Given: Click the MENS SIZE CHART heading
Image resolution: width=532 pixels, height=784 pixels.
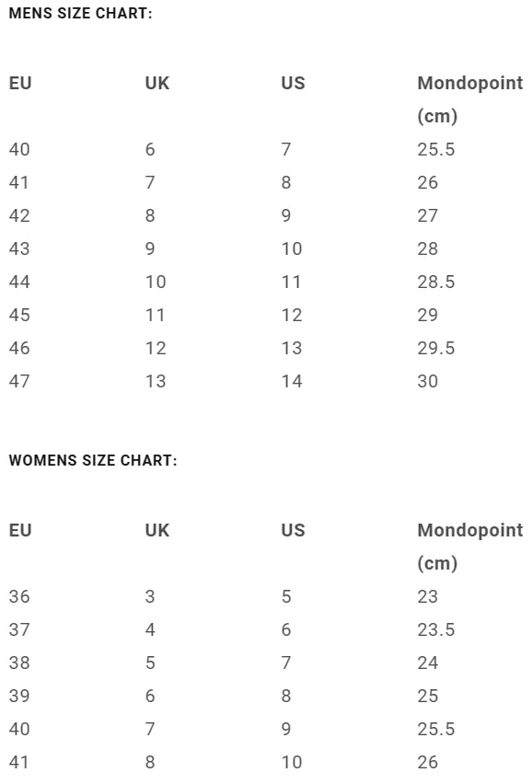Looking at the screenshot, I should point(80,13).
